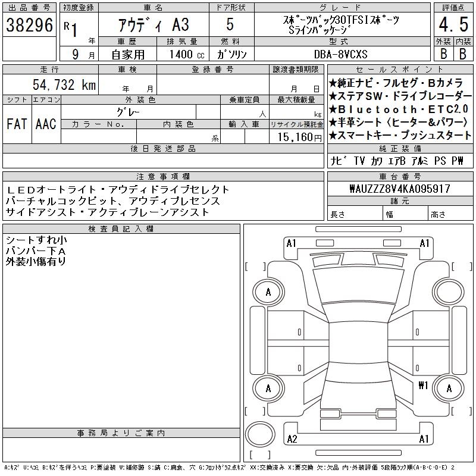Select the car name アウディ A3
476x476 pixels.
154,25
